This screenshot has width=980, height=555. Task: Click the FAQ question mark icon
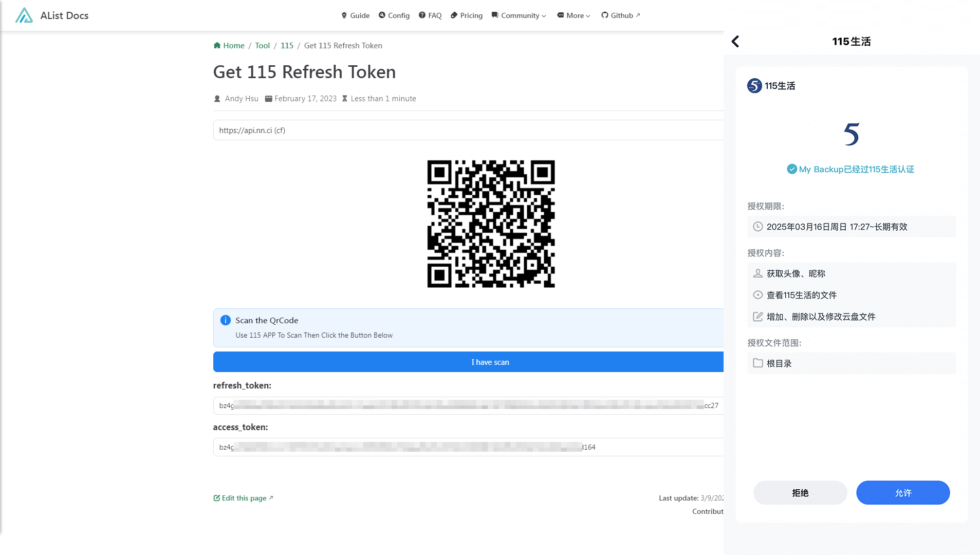point(422,15)
